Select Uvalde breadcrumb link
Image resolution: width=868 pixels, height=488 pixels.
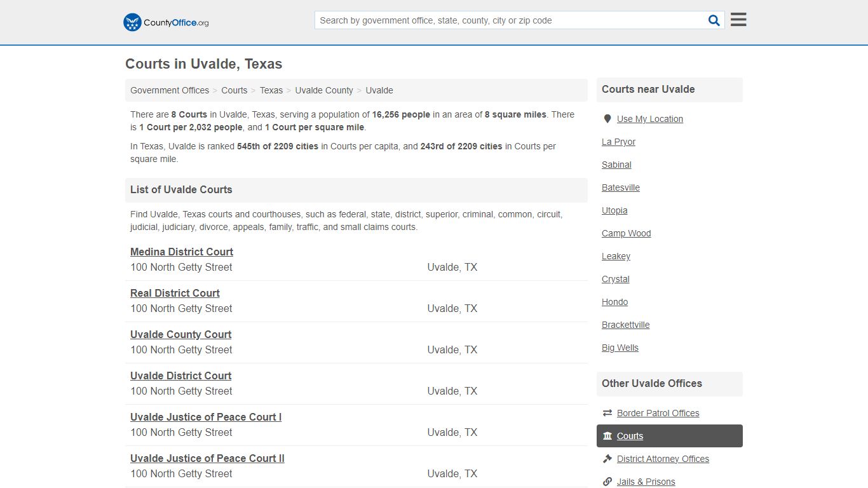tap(379, 90)
